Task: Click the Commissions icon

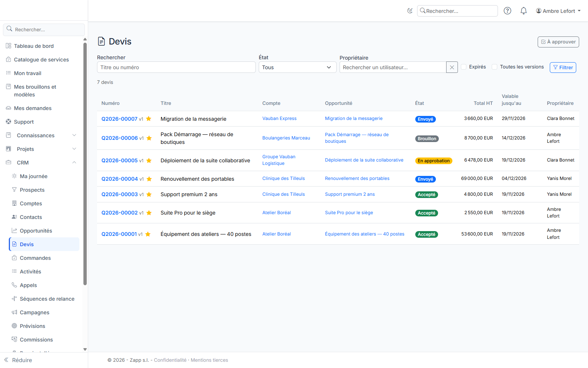Action: point(14,339)
